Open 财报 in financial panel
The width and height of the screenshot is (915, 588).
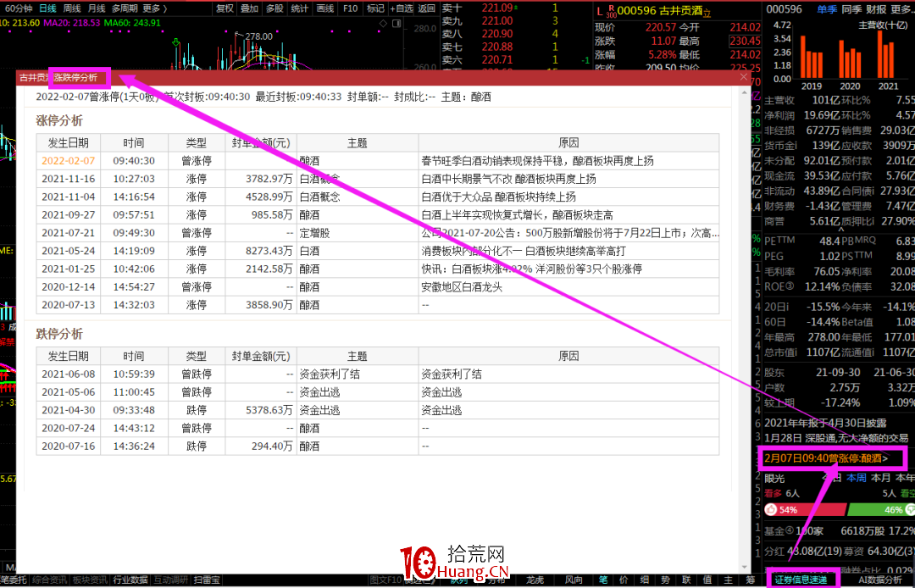(877, 9)
